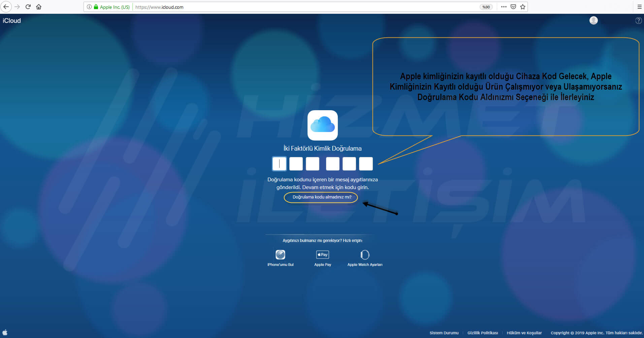Bookmark this page with star icon

click(x=523, y=7)
